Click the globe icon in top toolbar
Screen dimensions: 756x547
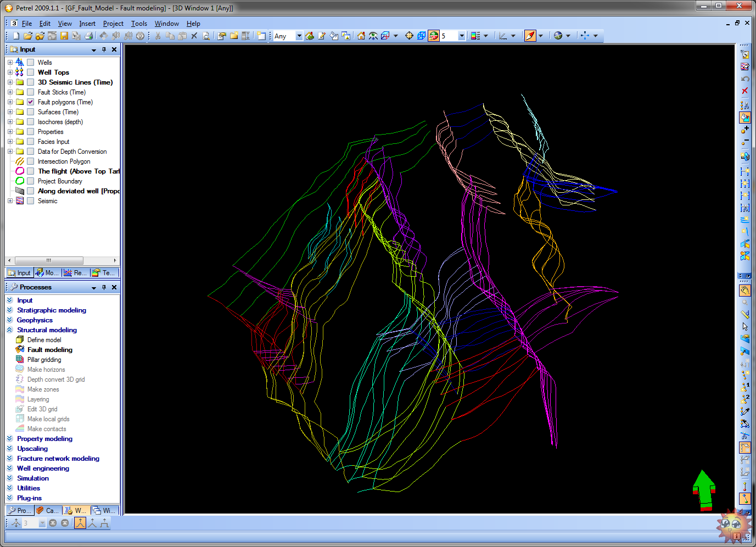(558, 36)
